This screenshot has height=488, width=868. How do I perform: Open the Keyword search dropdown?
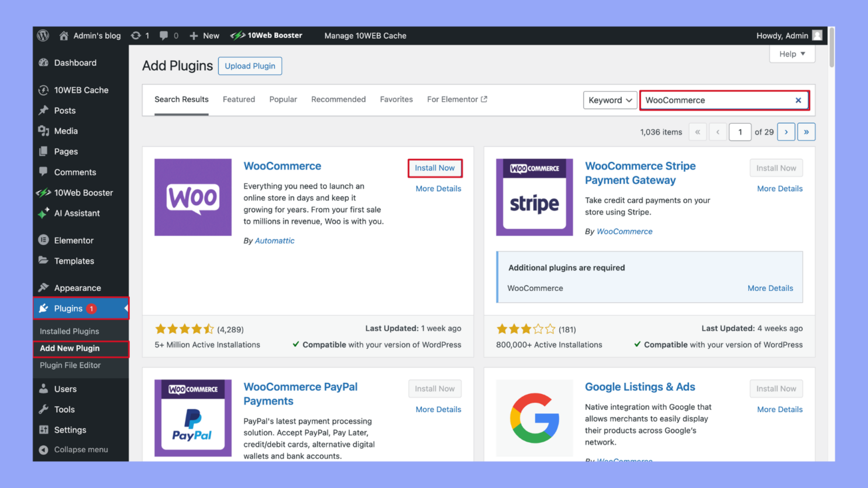tap(610, 100)
